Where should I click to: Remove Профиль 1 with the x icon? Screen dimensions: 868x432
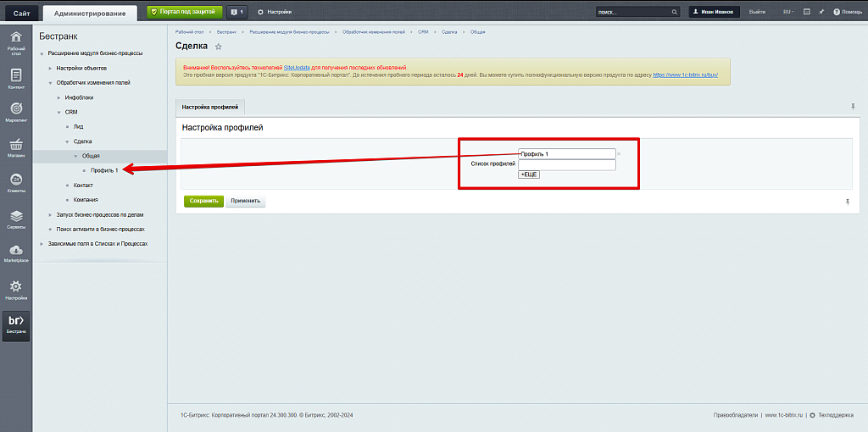[x=619, y=154]
